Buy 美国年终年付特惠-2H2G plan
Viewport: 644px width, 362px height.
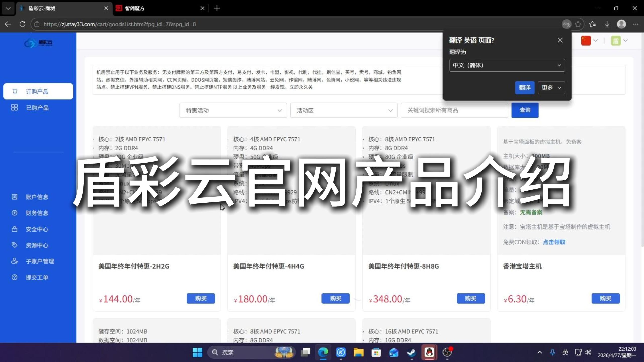click(201, 298)
